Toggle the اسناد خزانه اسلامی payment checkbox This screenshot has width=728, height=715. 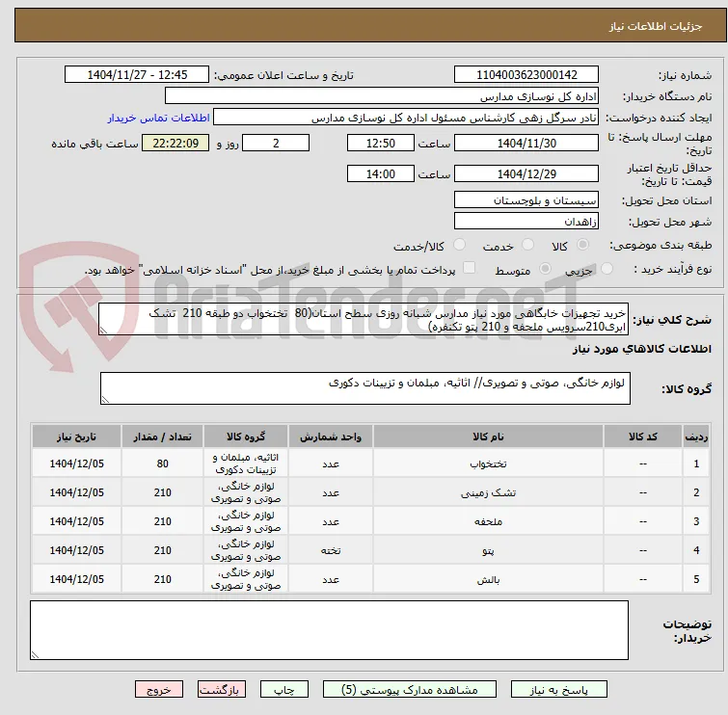[x=470, y=268]
